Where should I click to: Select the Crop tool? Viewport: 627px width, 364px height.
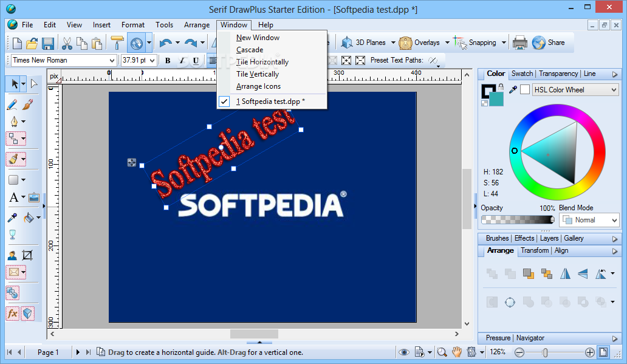pos(27,255)
